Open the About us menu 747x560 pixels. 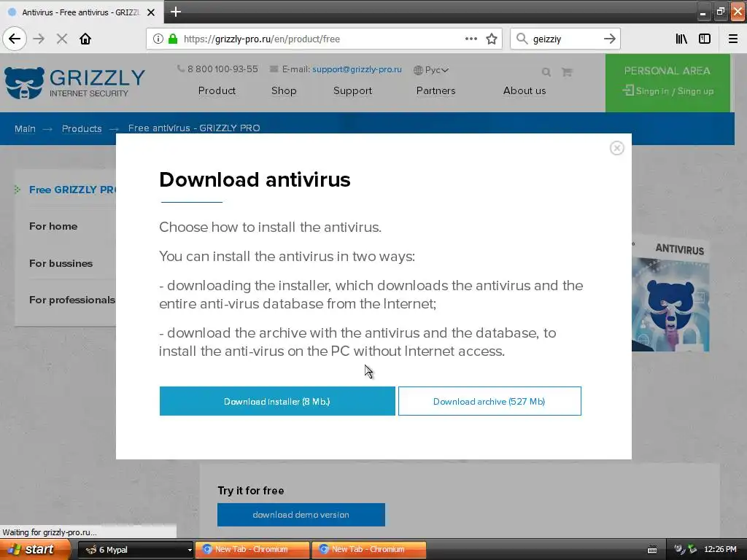525,90
